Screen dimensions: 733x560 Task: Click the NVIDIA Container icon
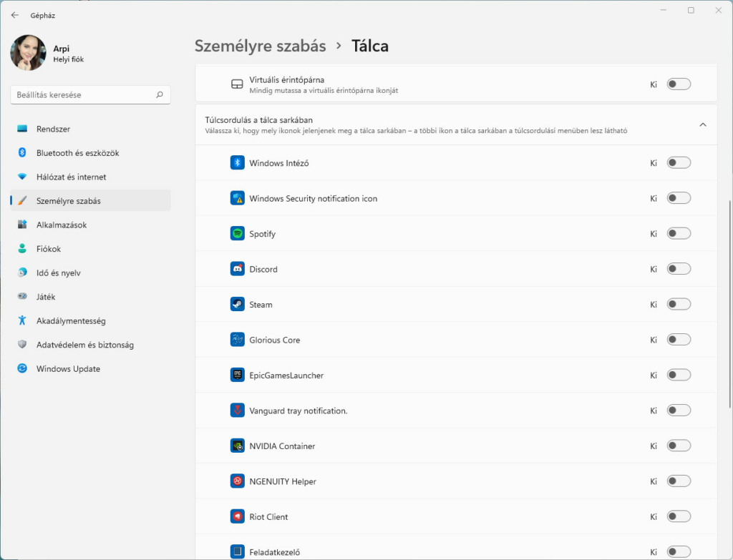click(238, 446)
